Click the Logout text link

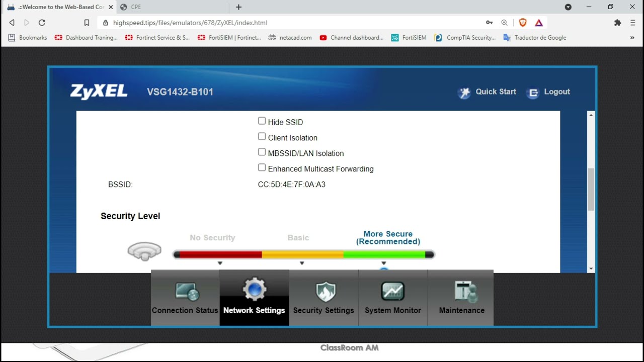[x=557, y=92]
